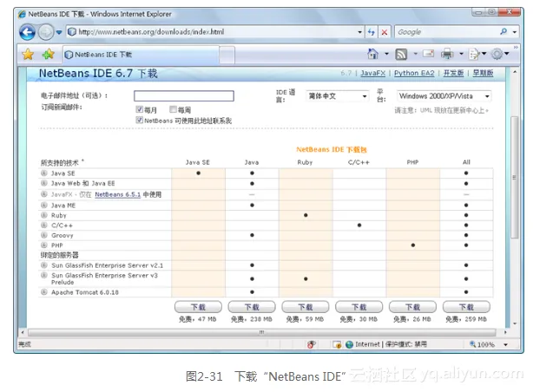
Task: Toggle the 每周 weekly newsletter checkbox
Action: point(174,110)
